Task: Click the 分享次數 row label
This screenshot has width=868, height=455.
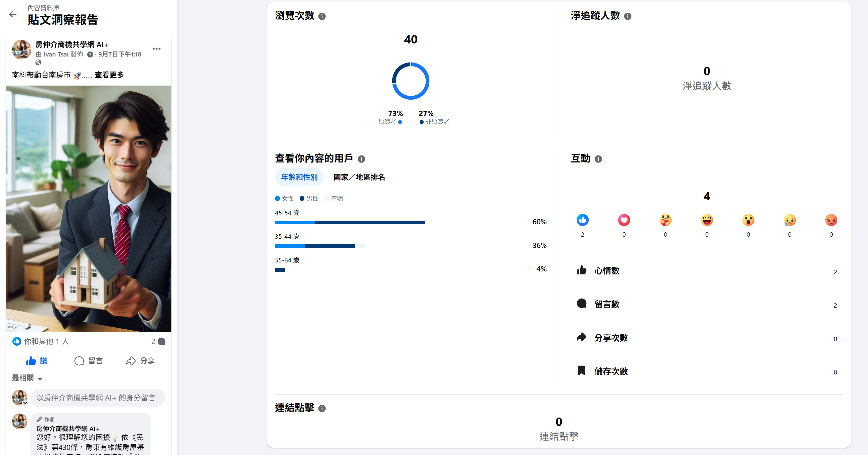Action: (611, 338)
